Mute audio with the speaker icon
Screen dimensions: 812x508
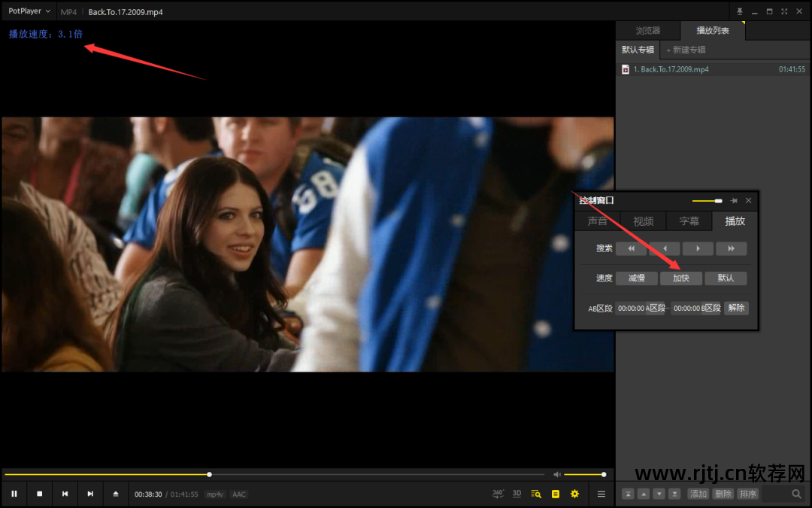coord(556,474)
